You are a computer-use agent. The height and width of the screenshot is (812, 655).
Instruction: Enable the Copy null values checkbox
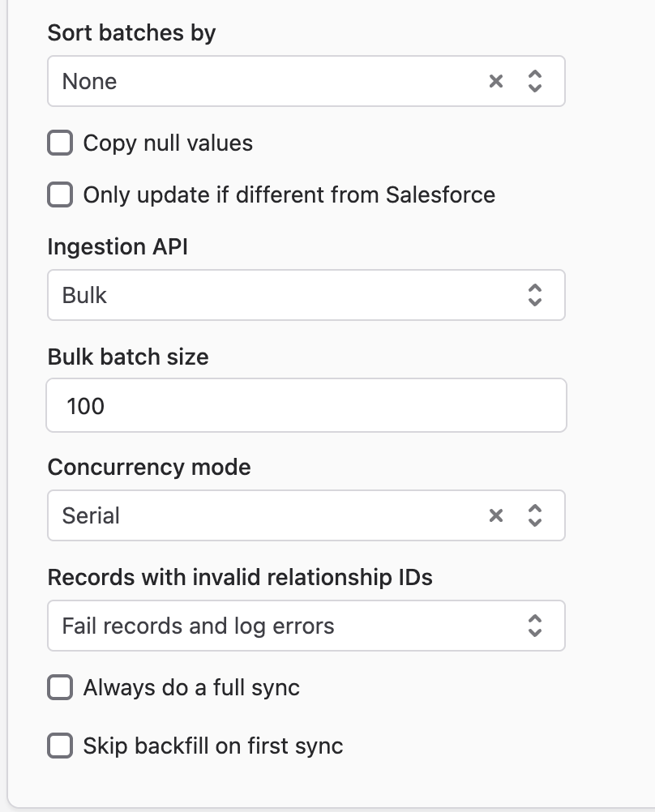pyautogui.click(x=60, y=143)
